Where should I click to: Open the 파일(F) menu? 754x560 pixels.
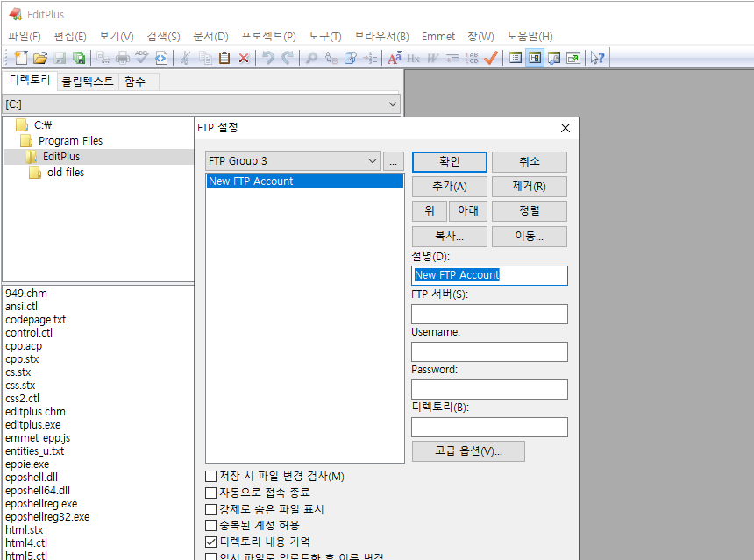click(x=24, y=37)
